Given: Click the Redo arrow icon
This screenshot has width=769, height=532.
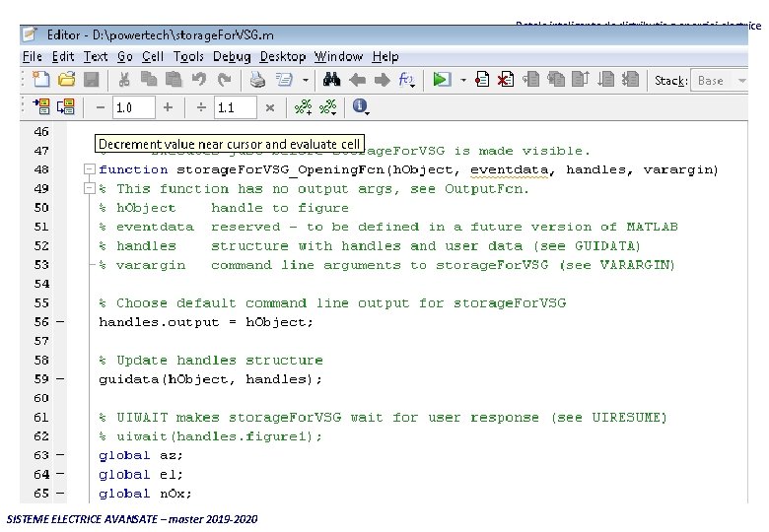Looking at the screenshot, I should [x=224, y=80].
